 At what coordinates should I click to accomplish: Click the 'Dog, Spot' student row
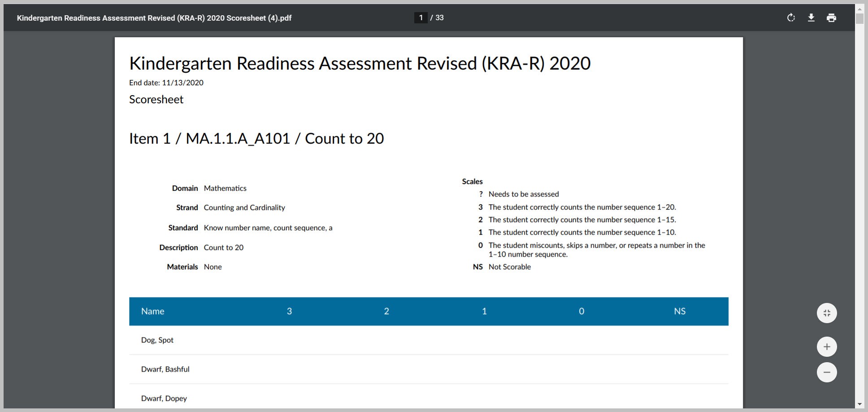pyautogui.click(x=429, y=340)
